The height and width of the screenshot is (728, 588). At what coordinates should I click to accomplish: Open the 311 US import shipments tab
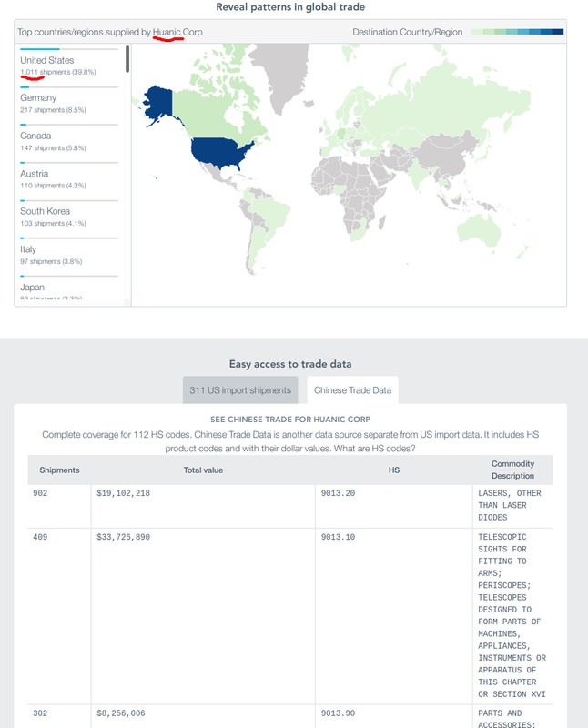point(240,390)
